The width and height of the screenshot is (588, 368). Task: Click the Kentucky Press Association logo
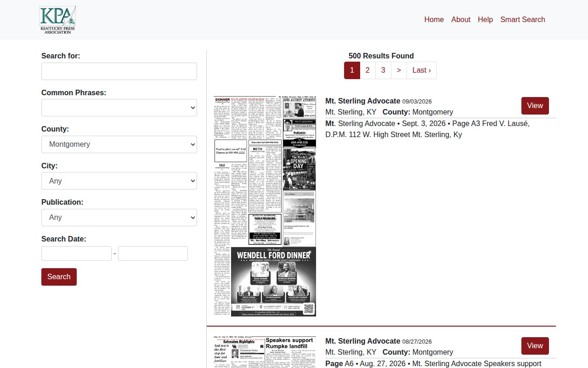[x=57, y=20]
